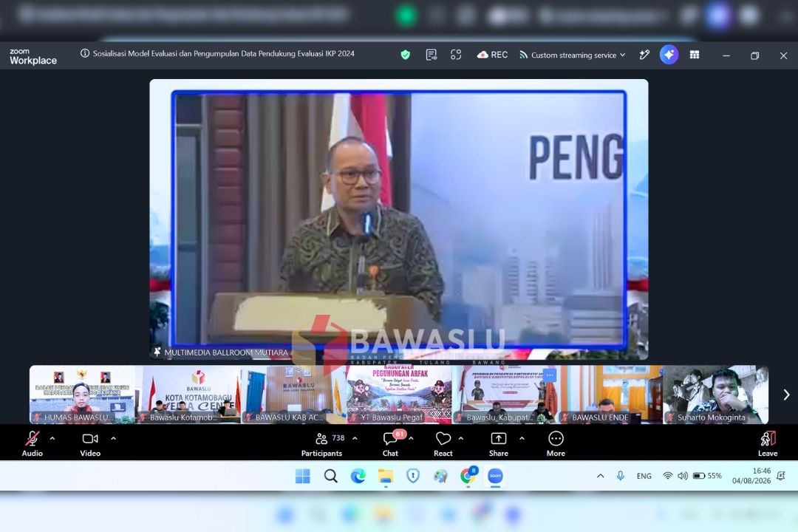Open the AI Companion sparkle button
The height and width of the screenshot is (532, 798).
[669, 55]
